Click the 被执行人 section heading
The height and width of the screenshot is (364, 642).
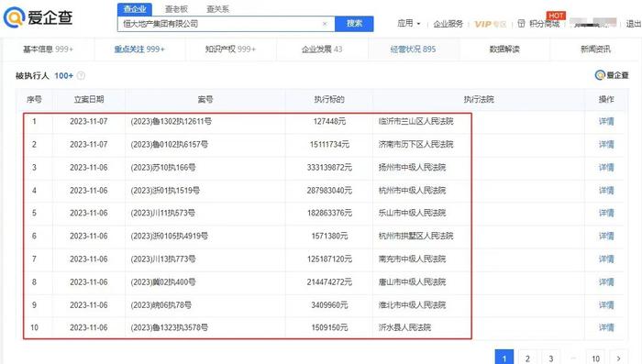click(32, 75)
